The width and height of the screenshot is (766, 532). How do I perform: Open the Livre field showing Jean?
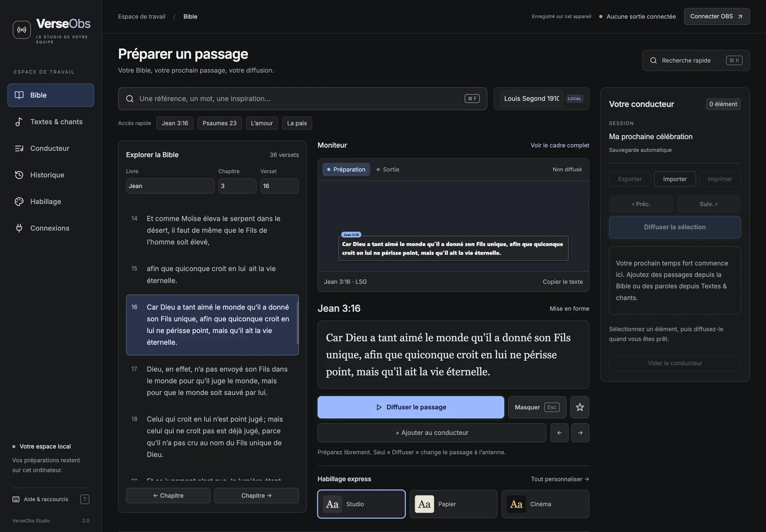click(x=170, y=186)
